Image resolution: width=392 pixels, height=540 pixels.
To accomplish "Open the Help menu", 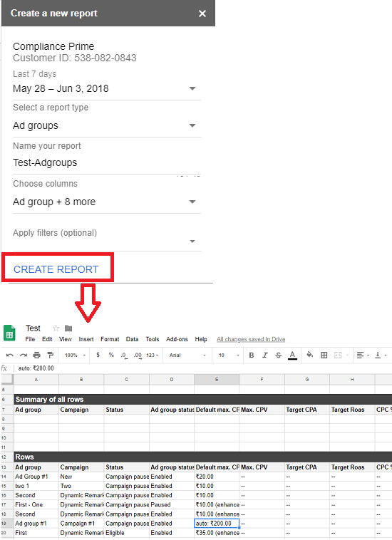I will 201,339.
